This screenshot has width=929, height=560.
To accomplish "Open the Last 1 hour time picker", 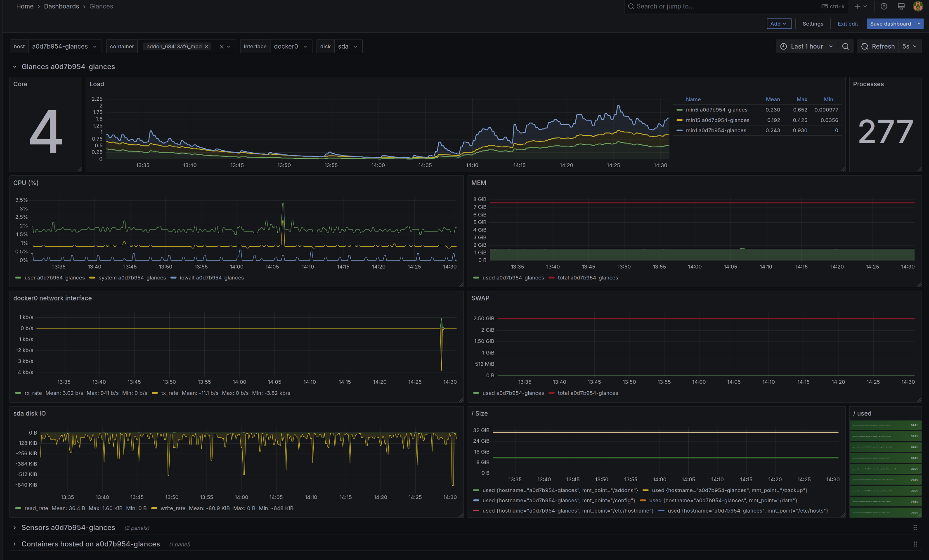I will pos(807,47).
